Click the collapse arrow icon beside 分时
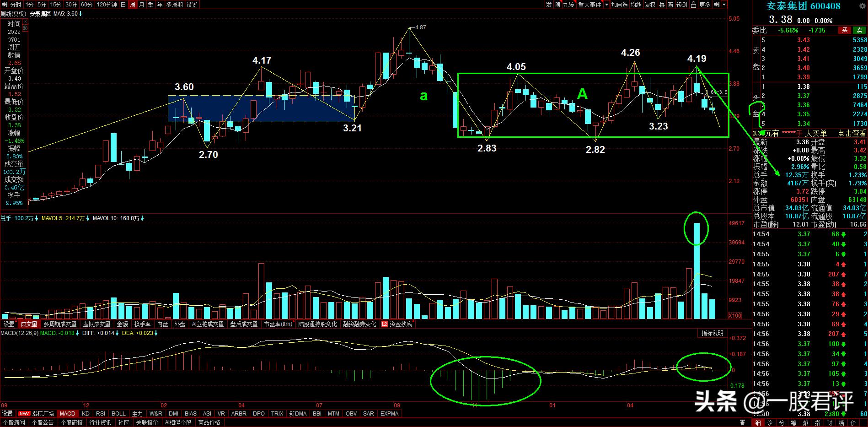The width and height of the screenshot is (868, 427). click(x=5, y=5)
